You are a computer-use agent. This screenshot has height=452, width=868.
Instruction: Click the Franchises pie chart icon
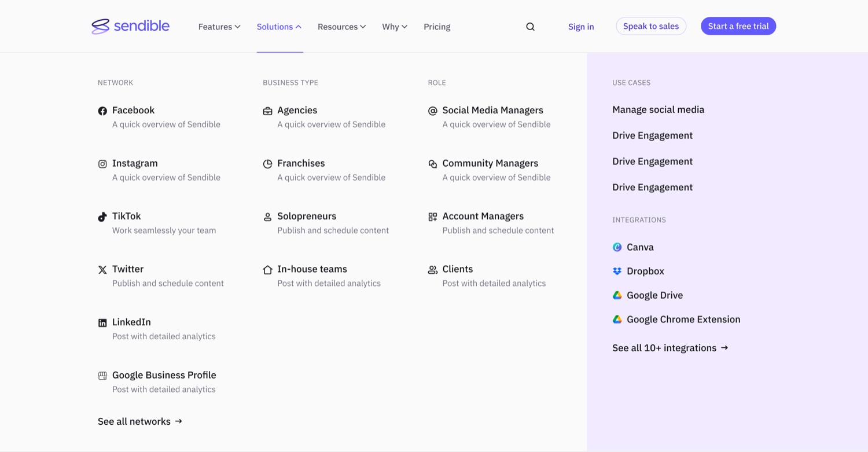(267, 164)
